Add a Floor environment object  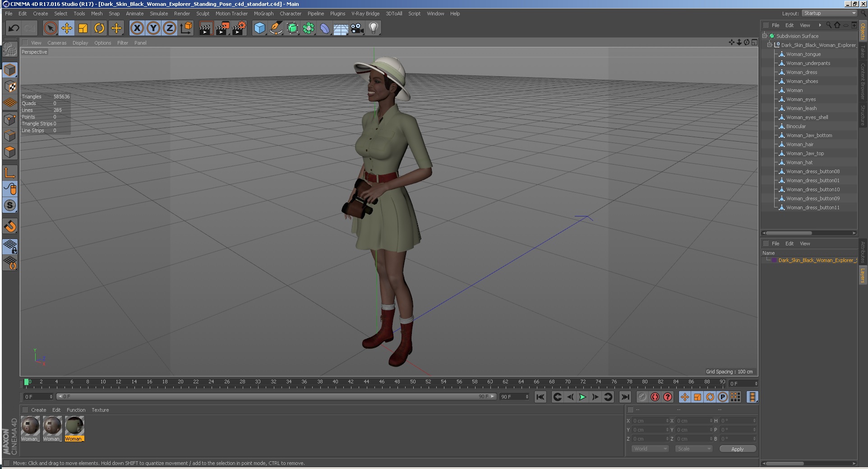coord(341,28)
